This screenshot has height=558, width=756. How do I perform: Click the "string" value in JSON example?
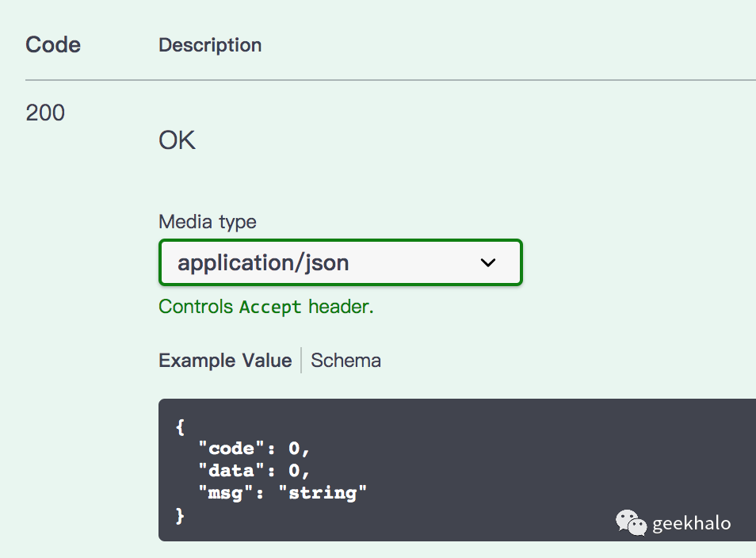pyautogui.click(x=328, y=493)
